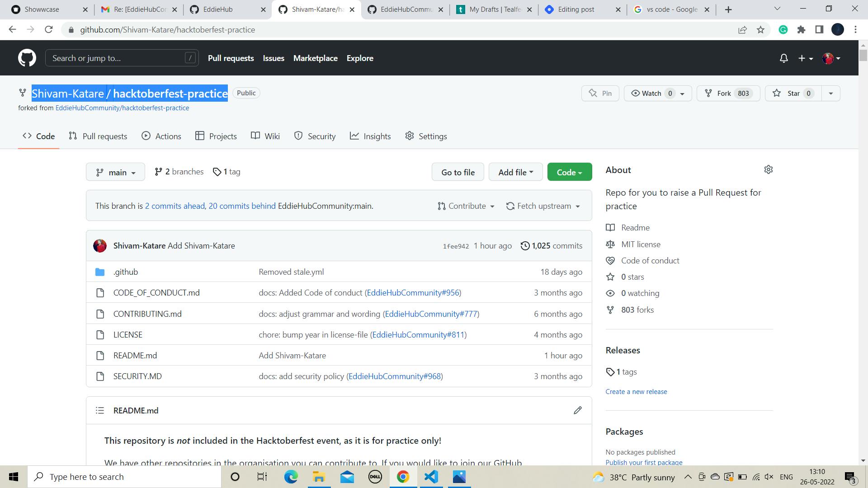Open the notifications bell

784,58
